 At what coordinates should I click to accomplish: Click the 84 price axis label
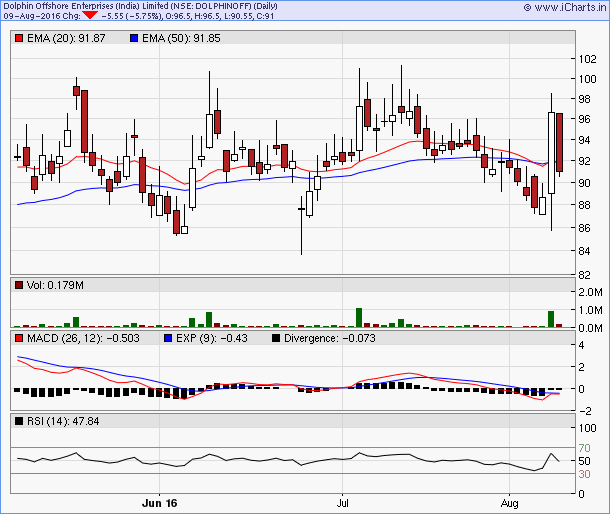[585, 251]
